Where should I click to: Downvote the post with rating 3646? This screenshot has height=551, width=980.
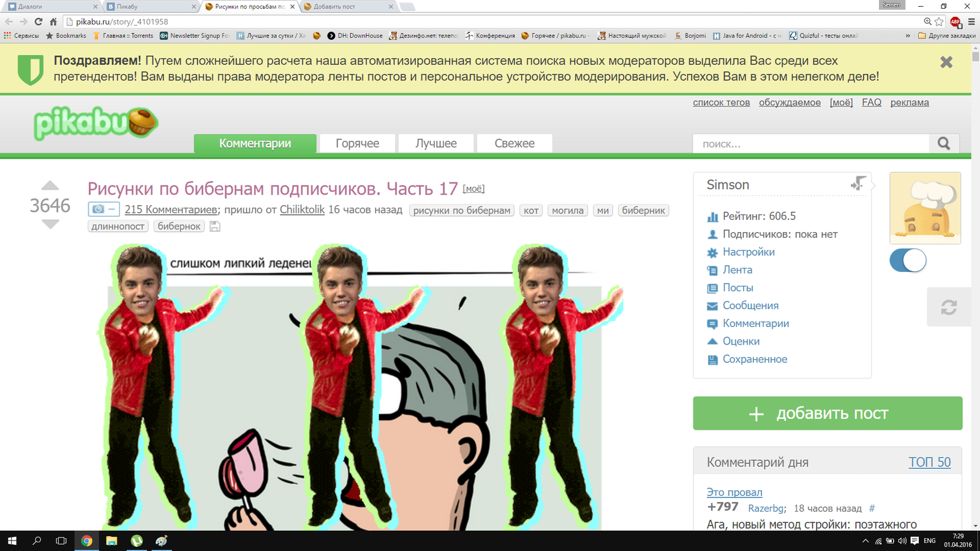[x=50, y=224]
